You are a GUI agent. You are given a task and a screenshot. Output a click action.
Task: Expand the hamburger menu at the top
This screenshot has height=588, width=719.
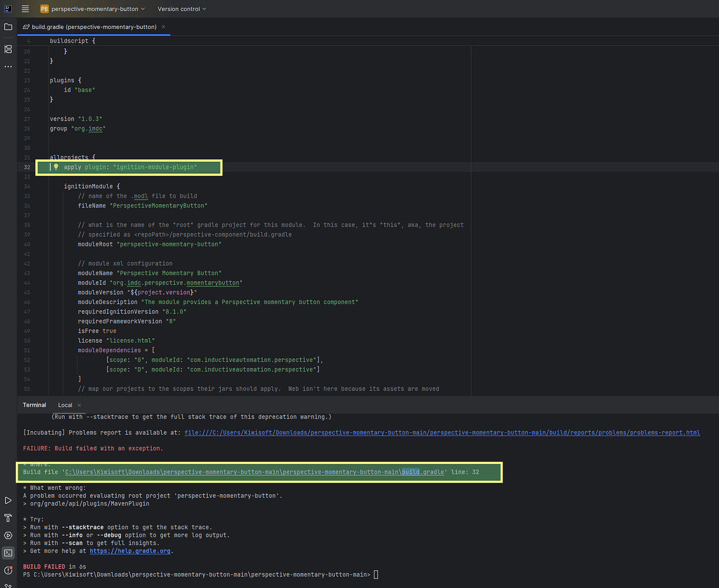tap(25, 8)
